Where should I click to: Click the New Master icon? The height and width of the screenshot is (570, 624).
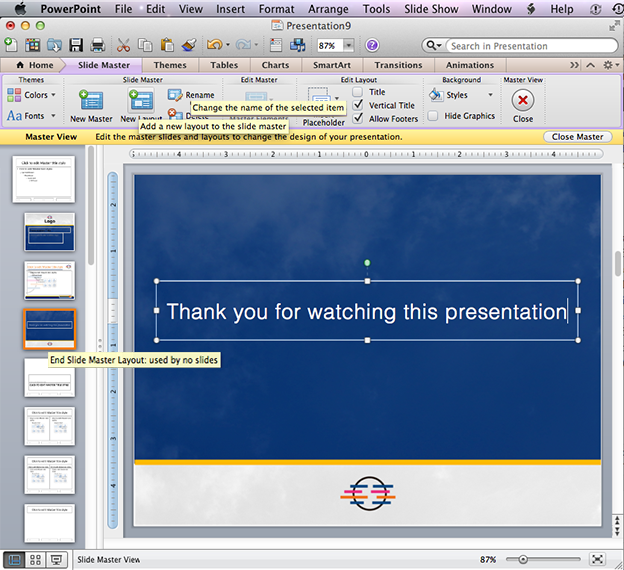[91, 100]
